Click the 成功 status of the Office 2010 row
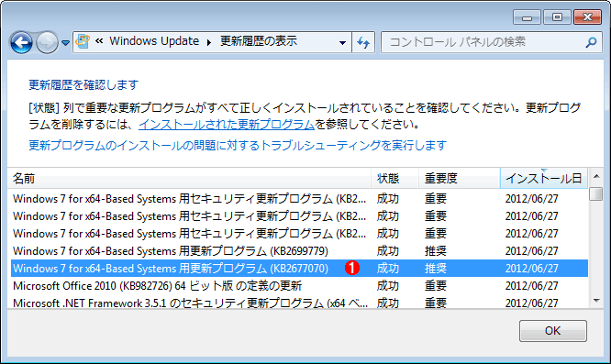This screenshot has width=611, height=364. click(x=388, y=286)
